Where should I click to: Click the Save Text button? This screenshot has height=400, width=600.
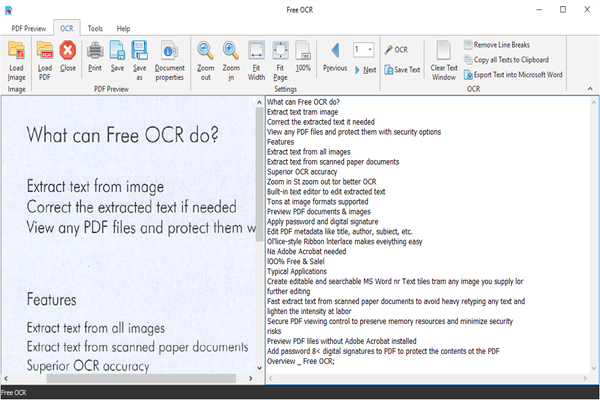(401, 69)
